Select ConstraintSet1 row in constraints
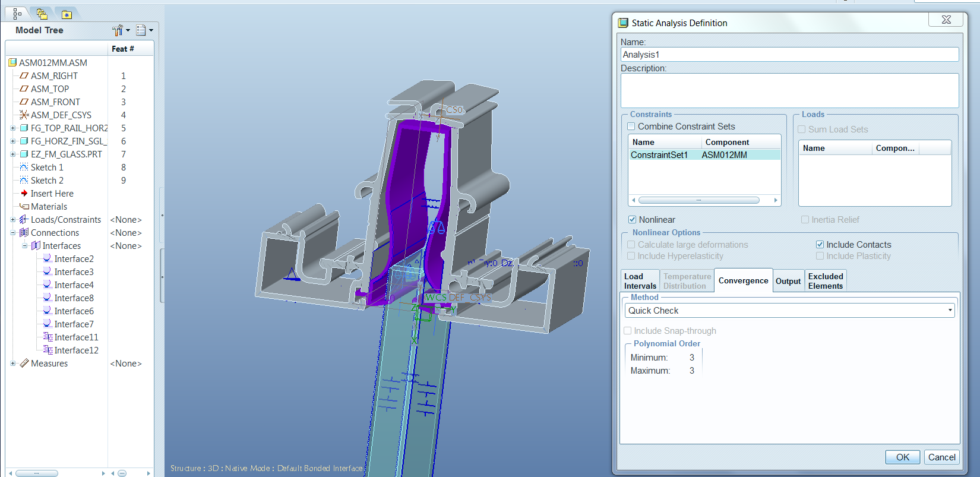This screenshot has height=477, width=980. point(704,155)
